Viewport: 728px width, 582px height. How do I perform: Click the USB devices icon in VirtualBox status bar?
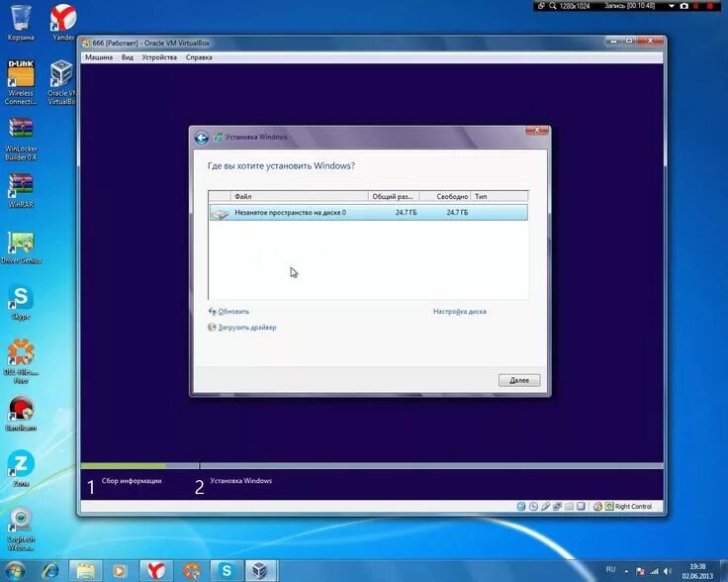pyautogui.click(x=546, y=507)
